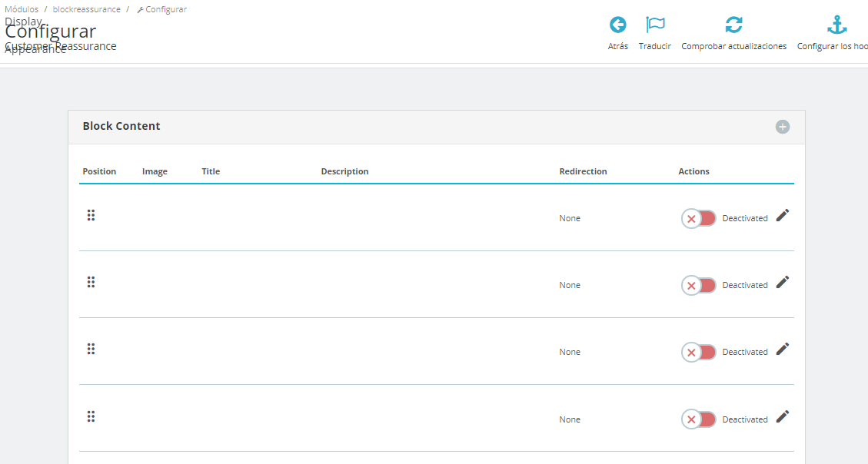Edit the second block with pencil icon
This screenshot has height=464, width=868.
pyautogui.click(x=782, y=283)
